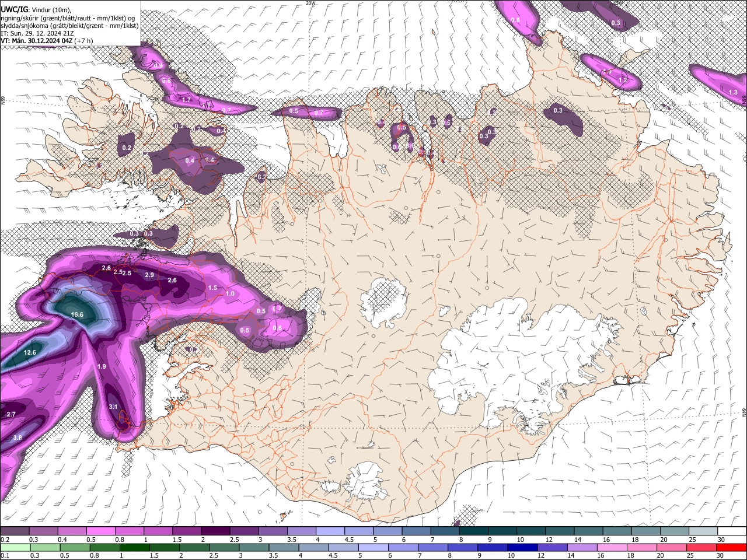The height and width of the screenshot is (560, 747).
Task: Click the 'VT: Mán. 30.12.2024 04Z' valid time
Action: coord(37,41)
